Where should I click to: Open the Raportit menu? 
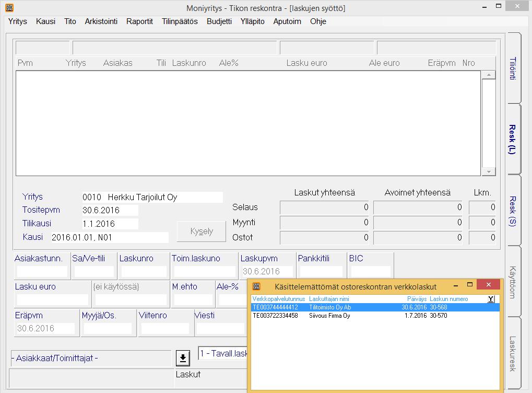[x=139, y=21]
